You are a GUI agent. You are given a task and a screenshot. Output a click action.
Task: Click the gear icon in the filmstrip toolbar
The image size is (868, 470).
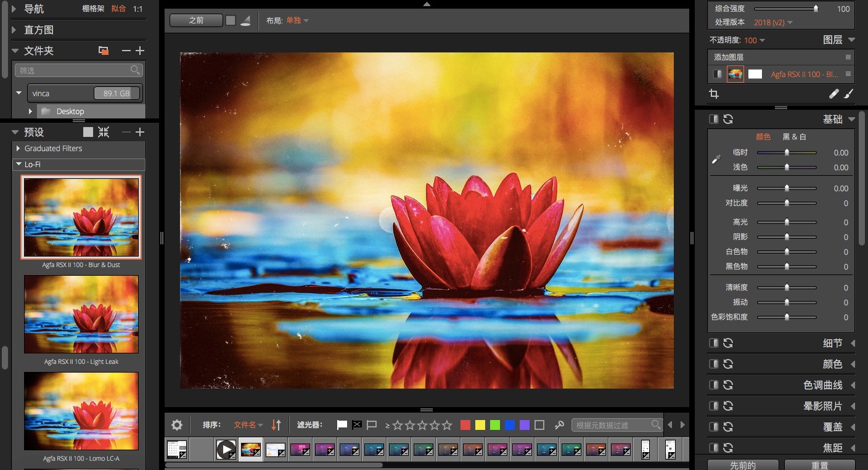pos(176,424)
